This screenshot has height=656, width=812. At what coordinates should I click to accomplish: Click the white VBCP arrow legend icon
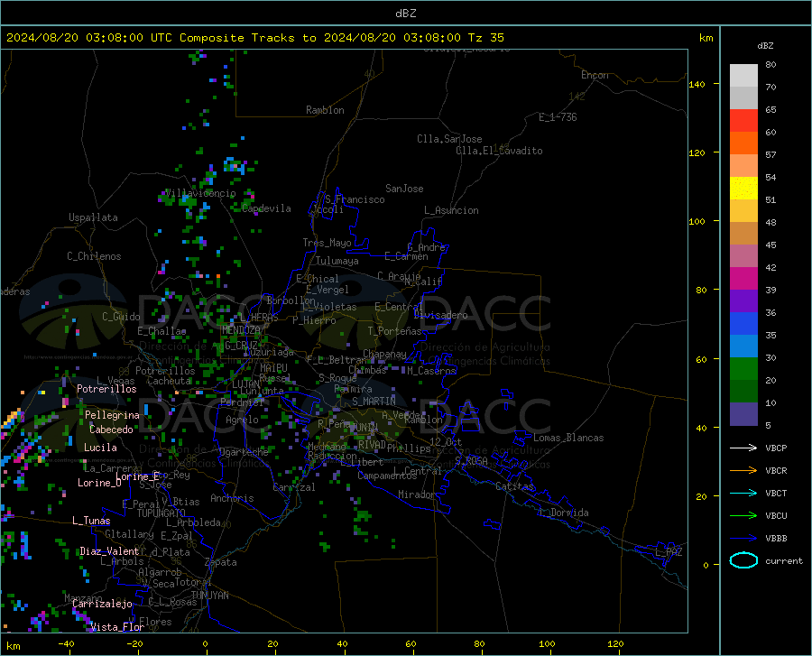[x=743, y=448]
